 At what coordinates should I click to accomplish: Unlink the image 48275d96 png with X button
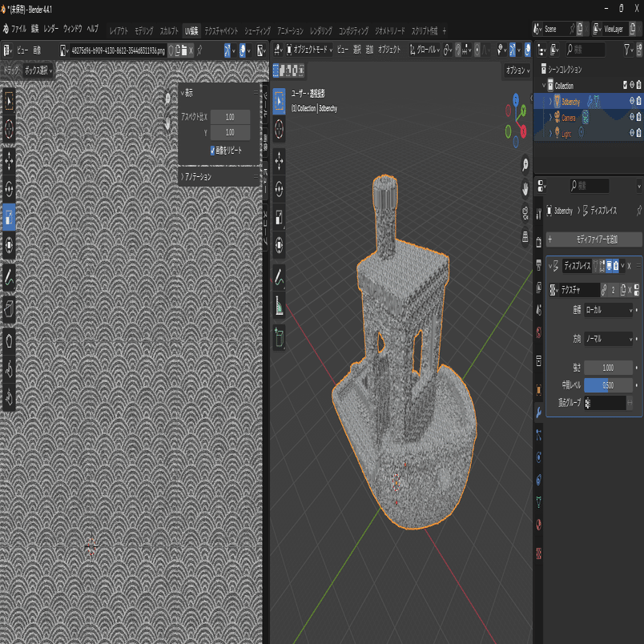[191, 50]
